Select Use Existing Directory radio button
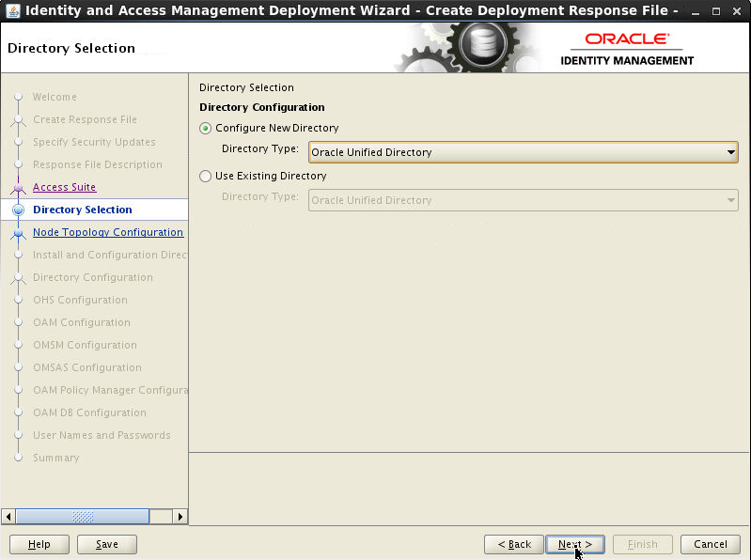 [206, 176]
